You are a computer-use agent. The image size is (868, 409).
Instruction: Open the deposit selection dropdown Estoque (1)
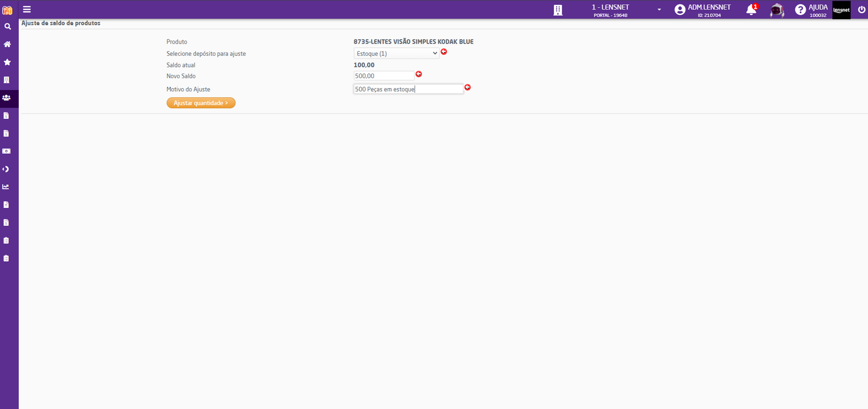(396, 53)
